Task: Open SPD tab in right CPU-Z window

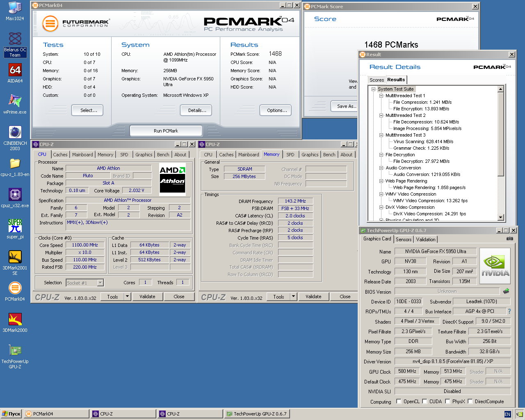Action: [x=290, y=155]
